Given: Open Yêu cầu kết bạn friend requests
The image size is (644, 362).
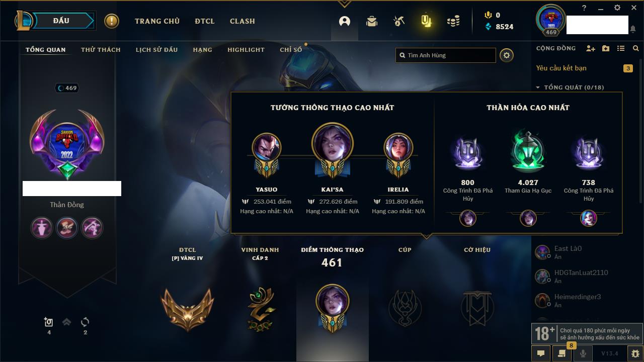Looking at the screenshot, I should pyautogui.click(x=561, y=68).
